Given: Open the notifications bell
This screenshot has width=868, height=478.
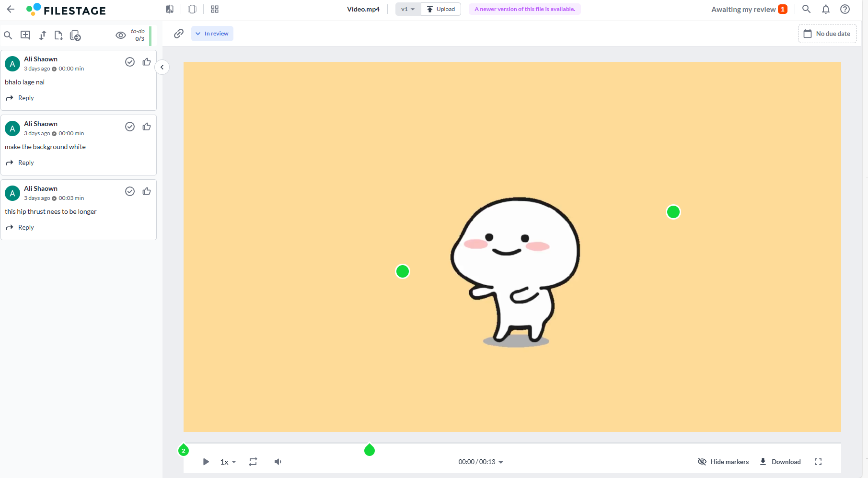Looking at the screenshot, I should point(825,9).
